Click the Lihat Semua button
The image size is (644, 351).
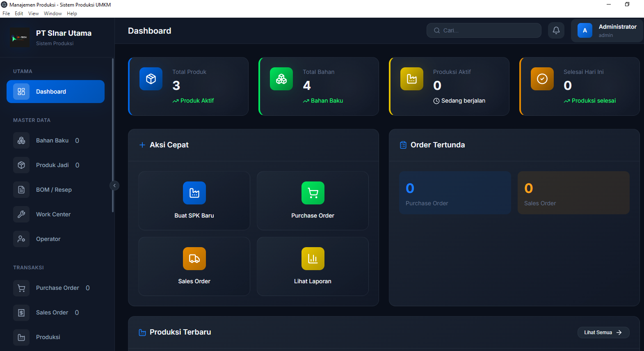click(x=603, y=333)
